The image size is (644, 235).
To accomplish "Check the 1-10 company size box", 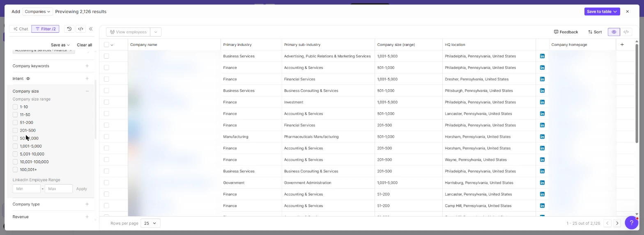I will [15, 107].
